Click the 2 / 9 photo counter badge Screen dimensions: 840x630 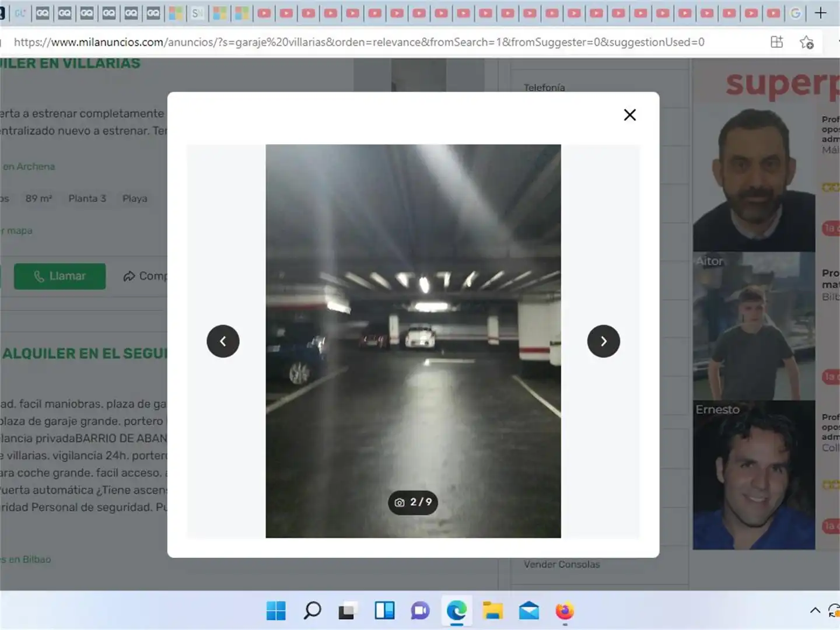[413, 502]
